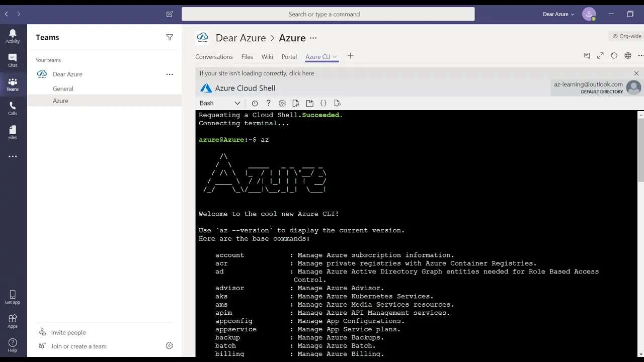Click Get app in the sidebar
The height and width of the screenshot is (362, 644).
click(13, 297)
